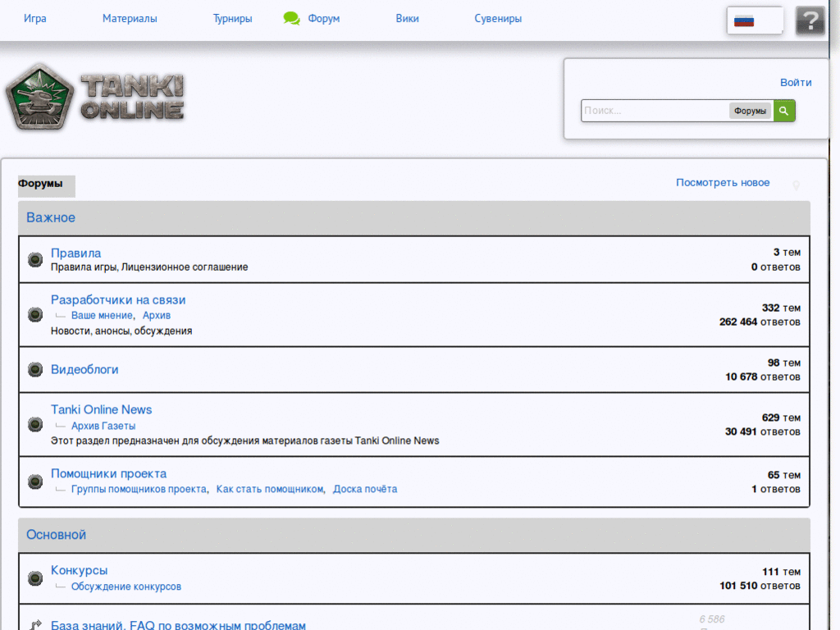The image size is (840, 630).
Task: Click the 262 464 ответов count
Action: click(760, 322)
